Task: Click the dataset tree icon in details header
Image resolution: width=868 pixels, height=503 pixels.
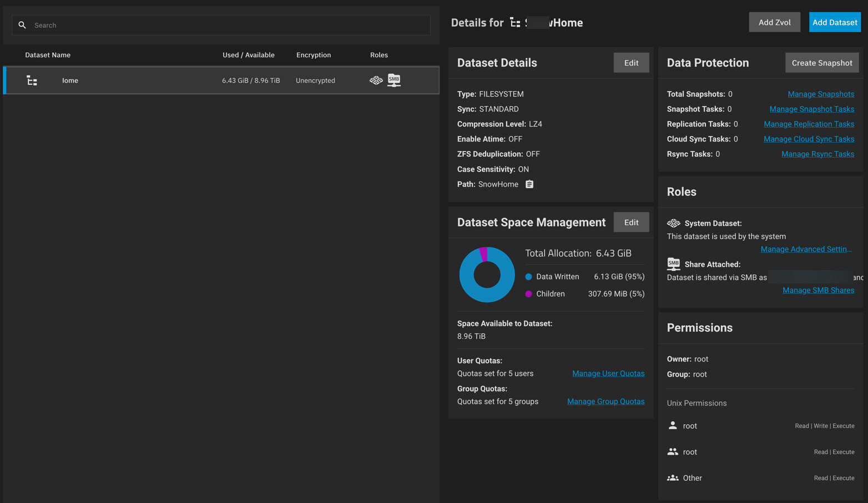Action: 515,23
